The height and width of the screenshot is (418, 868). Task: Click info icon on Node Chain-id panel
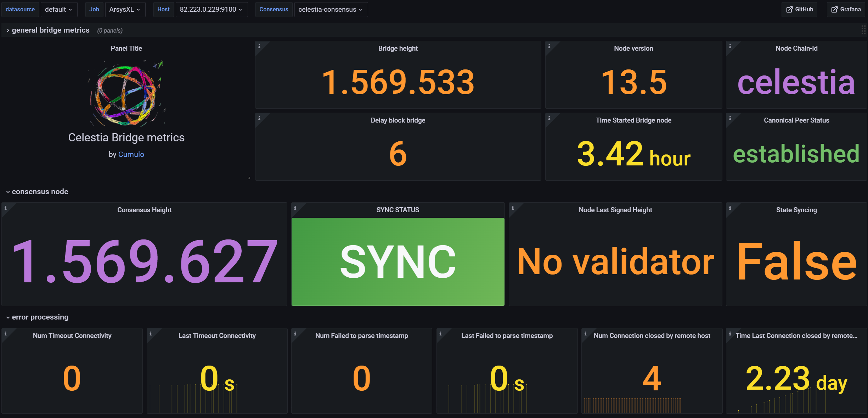tap(730, 46)
